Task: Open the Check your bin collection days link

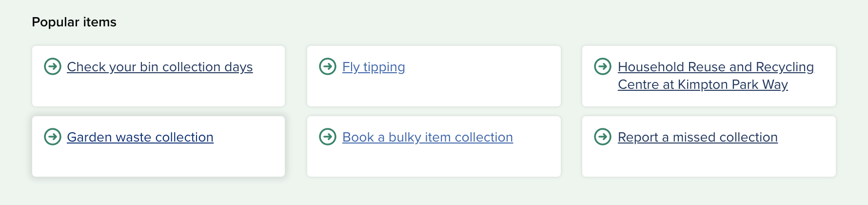Action: (x=160, y=67)
